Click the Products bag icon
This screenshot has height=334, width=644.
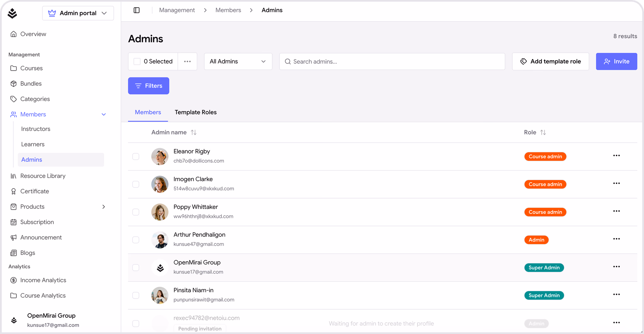[x=13, y=207]
